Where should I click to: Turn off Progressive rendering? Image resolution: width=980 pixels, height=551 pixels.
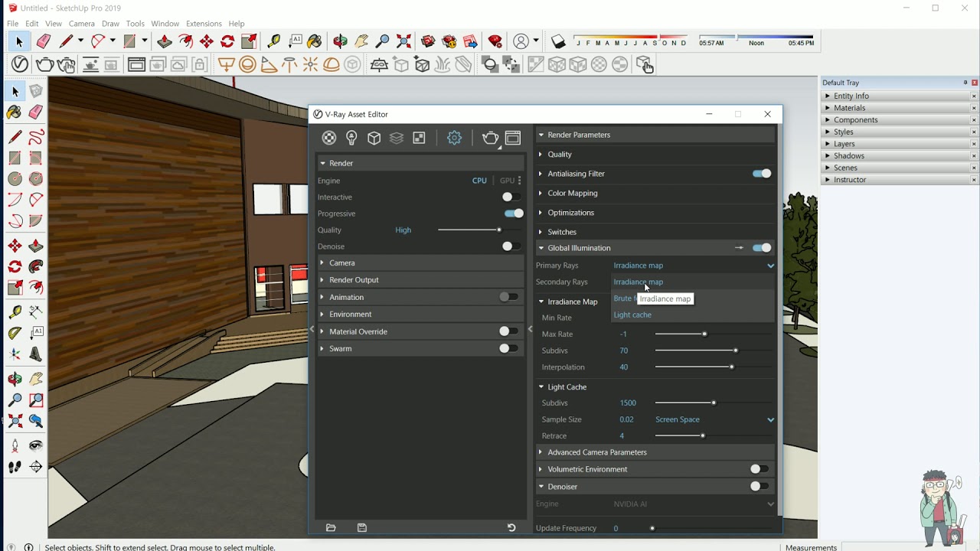click(514, 214)
